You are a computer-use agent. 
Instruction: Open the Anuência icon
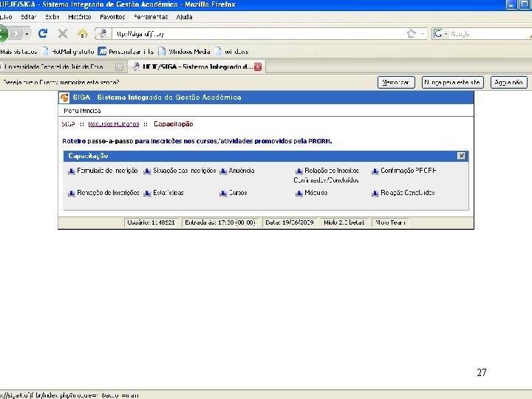click(x=223, y=171)
